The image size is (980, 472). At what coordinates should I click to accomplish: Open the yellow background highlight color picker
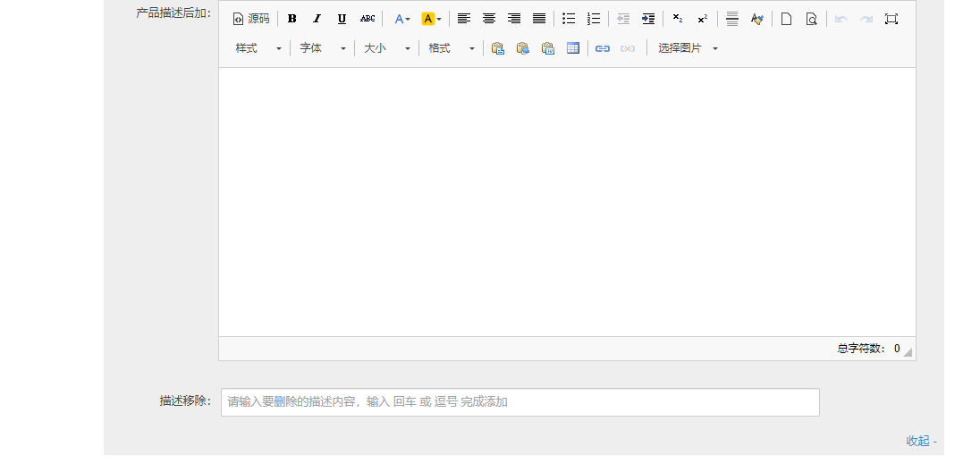pos(431,19)
